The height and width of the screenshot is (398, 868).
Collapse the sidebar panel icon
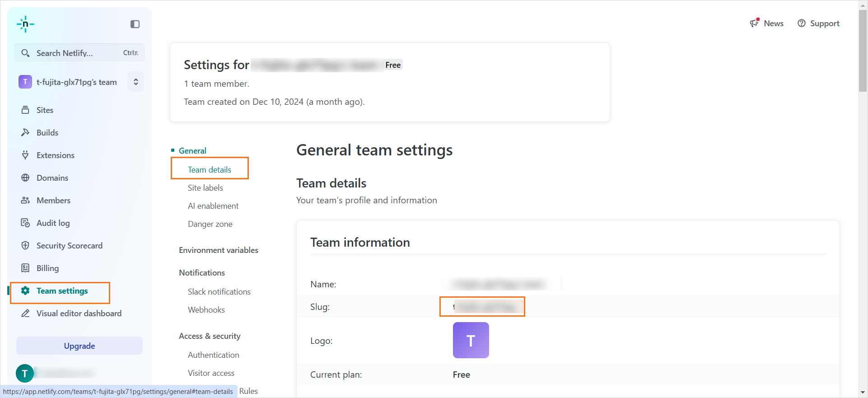pos(135,24)
